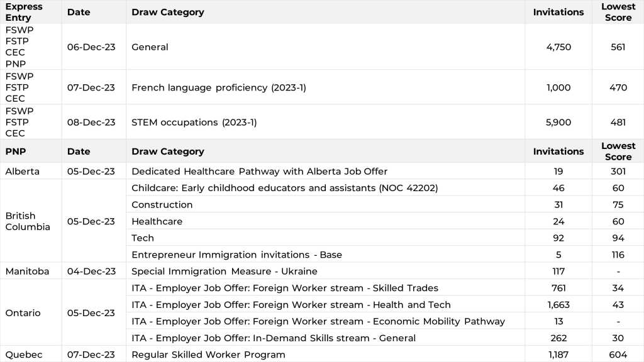Image resolution: width=644 pixels, height=362 pixels.
Task: Click Dedicated Healthcare Pathway with Alberta Job Offer
Action: [x=259, y=171]
